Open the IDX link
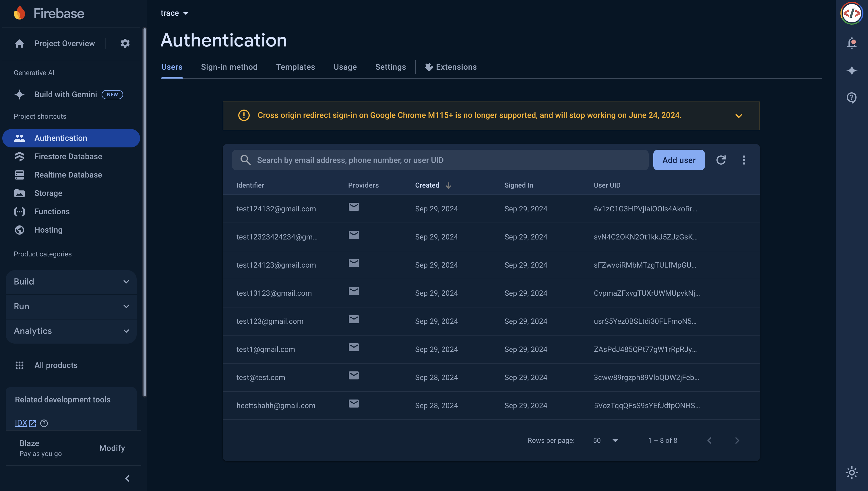Image resolution: width=868 pixels, height=491 pixels. point(21,423)
